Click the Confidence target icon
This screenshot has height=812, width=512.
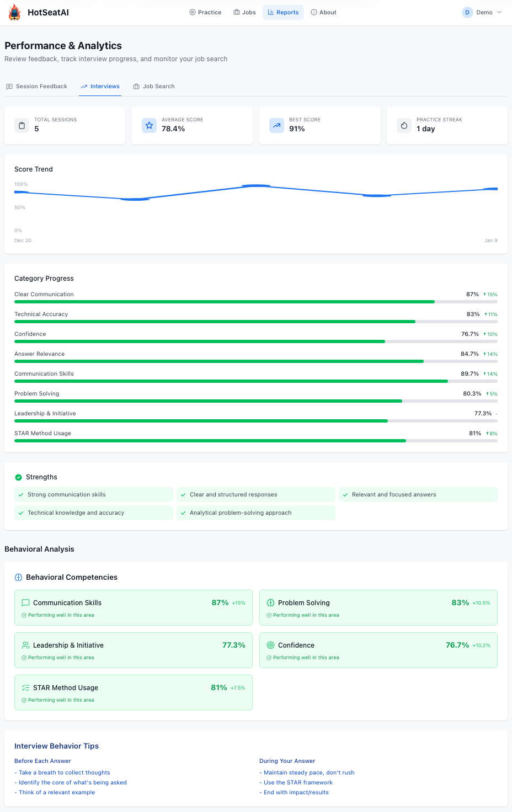270,645
